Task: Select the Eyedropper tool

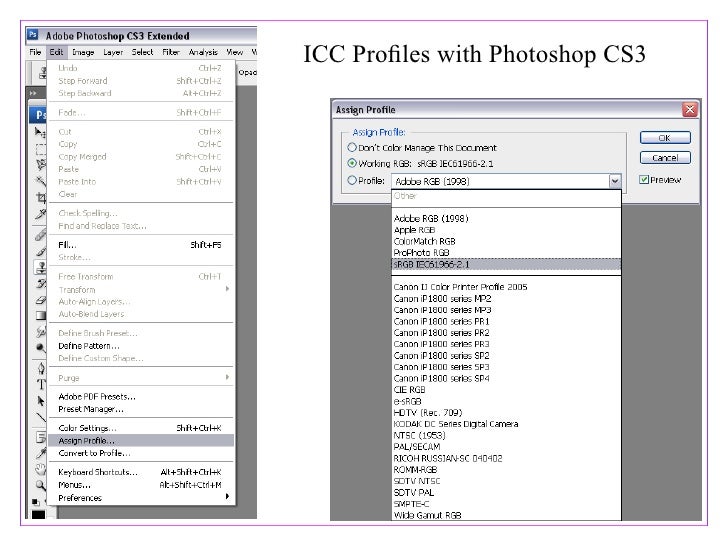Action: 40,453
